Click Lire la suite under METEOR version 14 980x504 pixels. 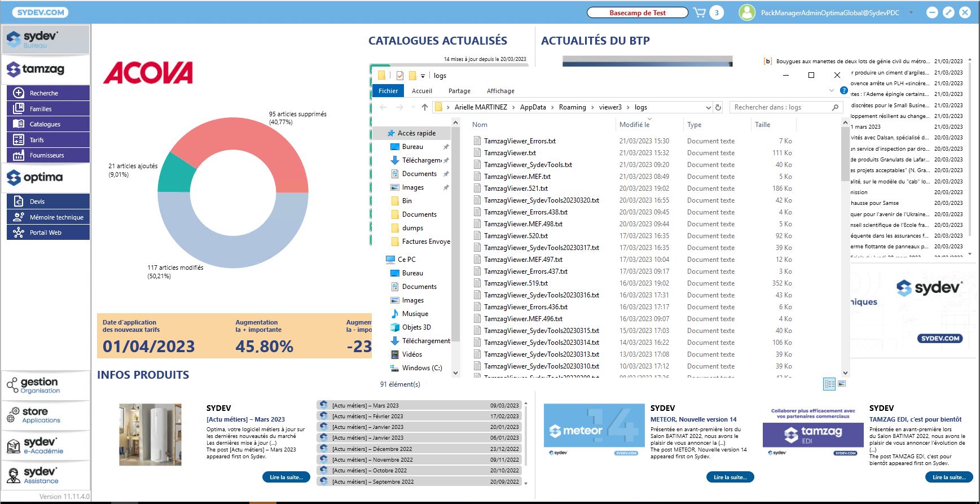point(730,477)
